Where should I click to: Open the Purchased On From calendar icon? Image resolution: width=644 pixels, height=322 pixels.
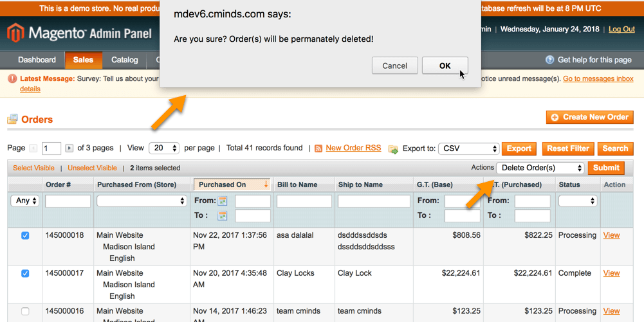(223, 201)
